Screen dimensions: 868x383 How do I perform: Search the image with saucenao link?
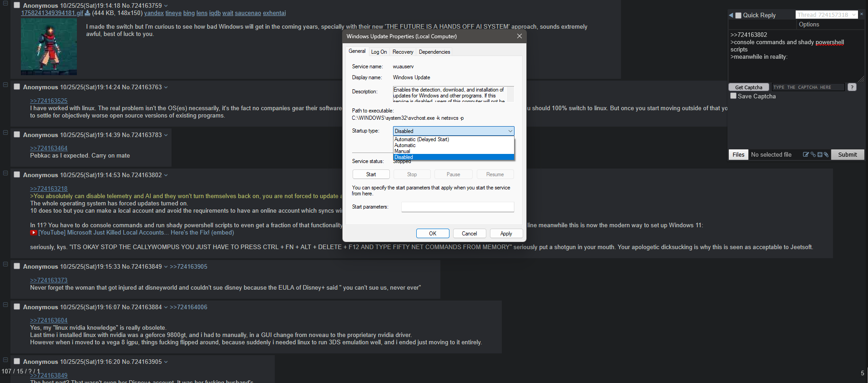248,13
